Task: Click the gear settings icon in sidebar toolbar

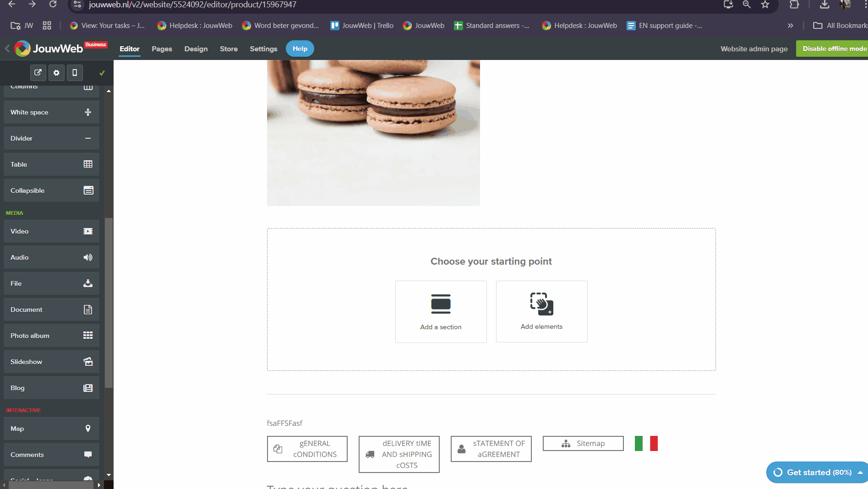Action: (x=56, y=73)
